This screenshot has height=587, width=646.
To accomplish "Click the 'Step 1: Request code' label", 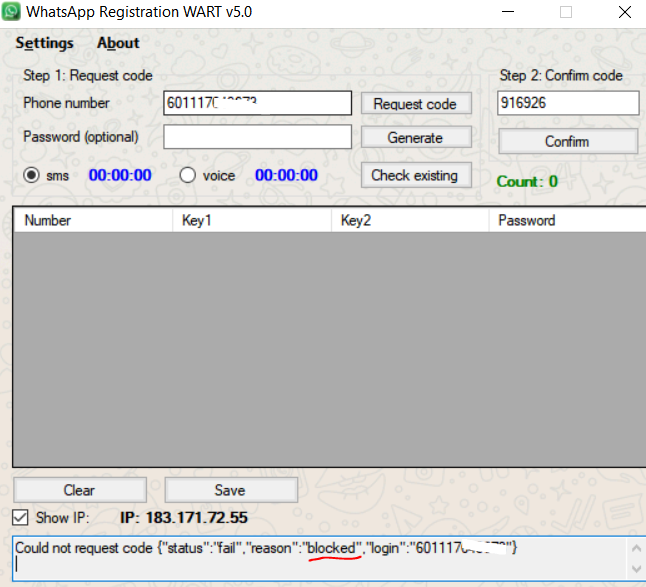I will click(x=88, y=75).
